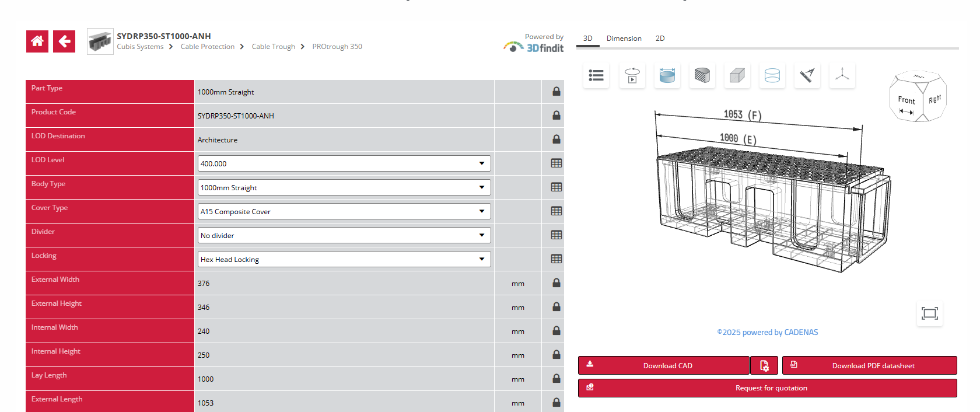Activate the section cut view icon
The width and height of the screenshot is (980, 412).
702,75
